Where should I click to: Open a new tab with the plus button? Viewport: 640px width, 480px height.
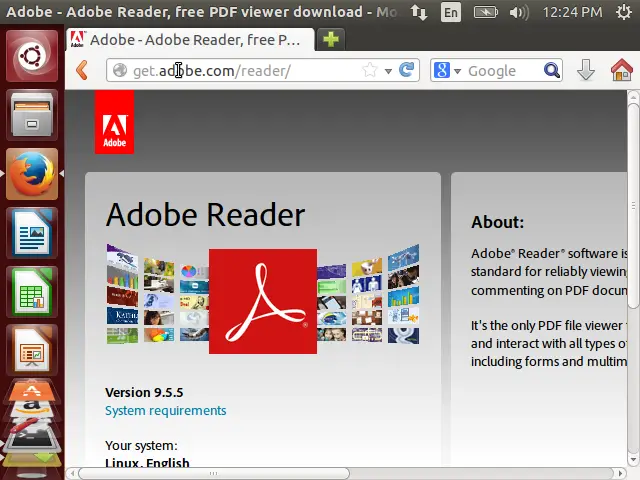pyautogui.click(x=331, y=40)
